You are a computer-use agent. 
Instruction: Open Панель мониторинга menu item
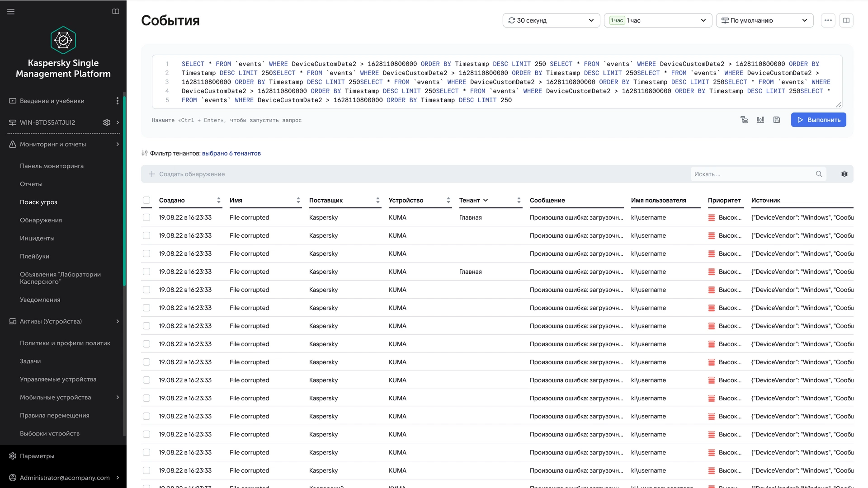(52, 166)
